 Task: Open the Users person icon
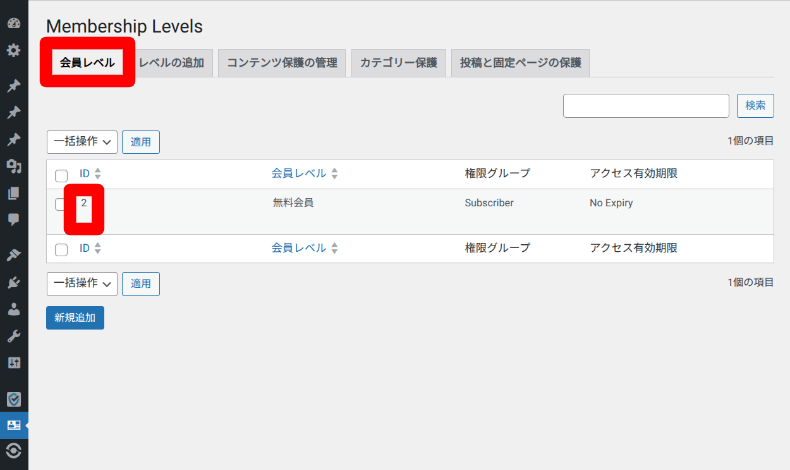coord(14,309)
